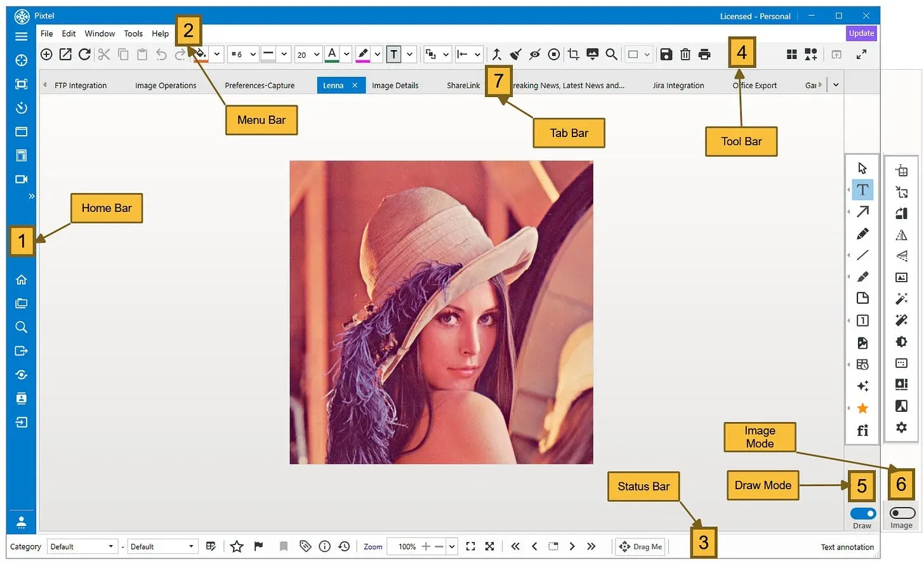The image size is (924, 566).
Task: Click the highlight color marker swatch
Action: point(363,55)
